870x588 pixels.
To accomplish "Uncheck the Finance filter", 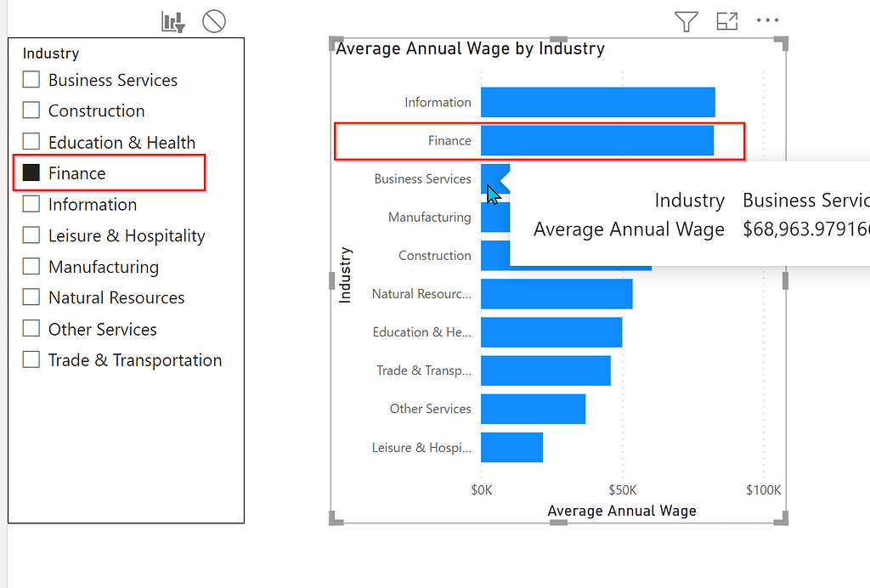I will (31, 172).
